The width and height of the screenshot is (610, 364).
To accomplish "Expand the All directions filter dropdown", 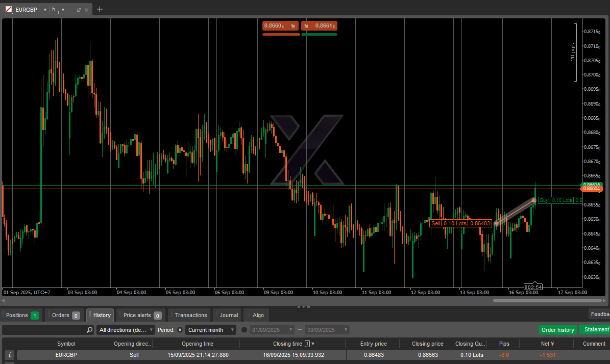I will click(x=126, y=330).
